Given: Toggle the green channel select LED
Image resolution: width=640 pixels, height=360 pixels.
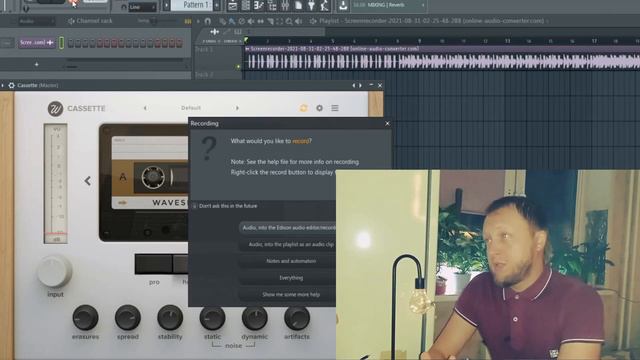Looking at the screenshot, I should [62, 43].
